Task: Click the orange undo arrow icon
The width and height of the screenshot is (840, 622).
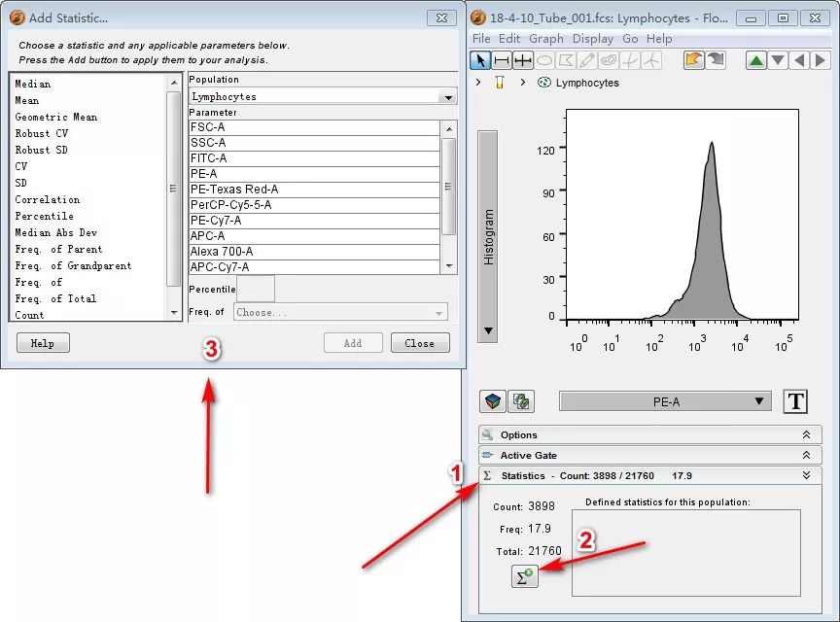Action: [694, 60]
